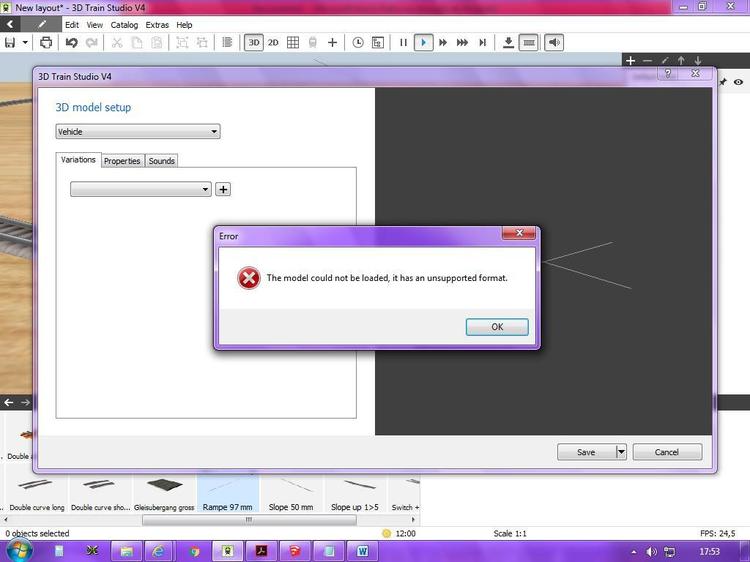Click the layers list icon
750x562 pixels.
point(227,43)
